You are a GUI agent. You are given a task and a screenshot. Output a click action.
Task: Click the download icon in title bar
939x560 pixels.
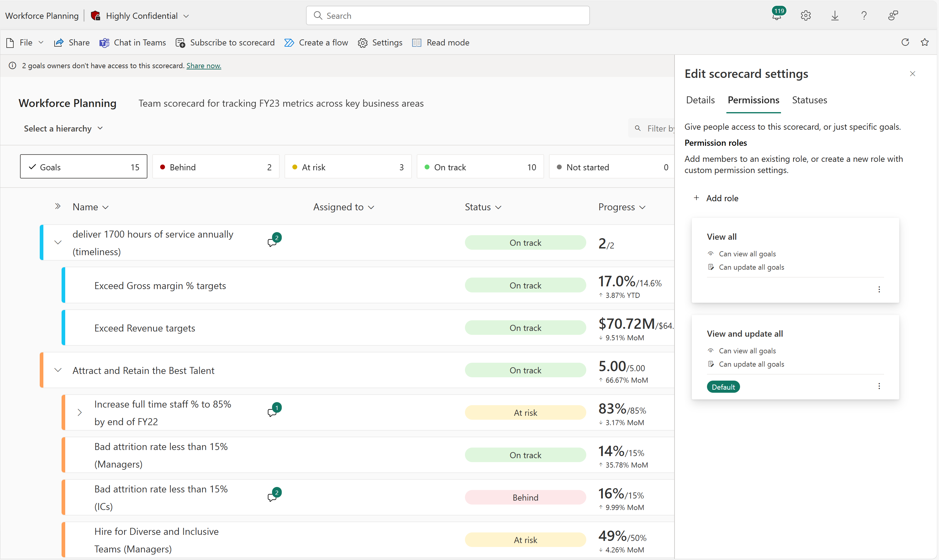tap(836, 15)
